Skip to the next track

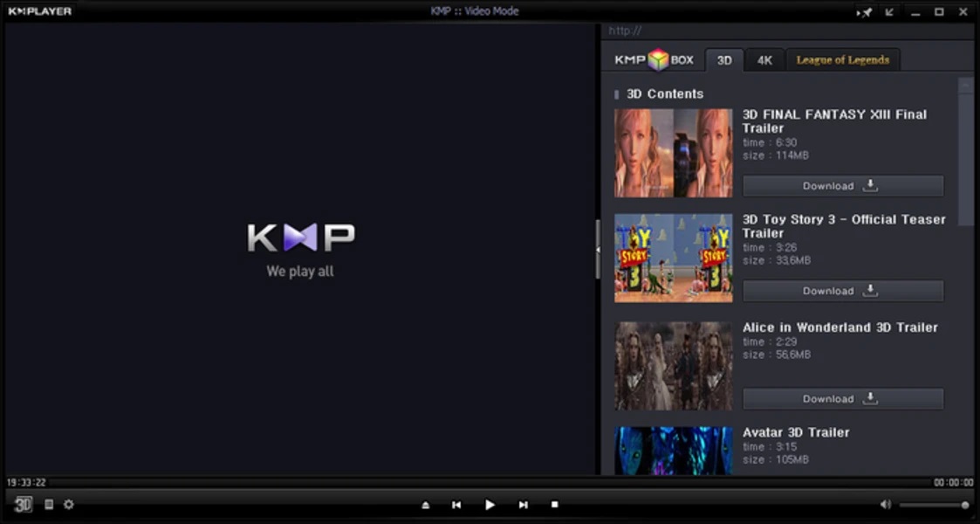coord(523,504)
